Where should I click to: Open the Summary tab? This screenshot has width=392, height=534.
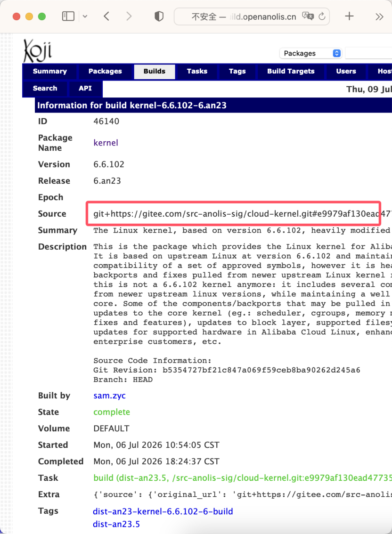(x=50, y=71)
